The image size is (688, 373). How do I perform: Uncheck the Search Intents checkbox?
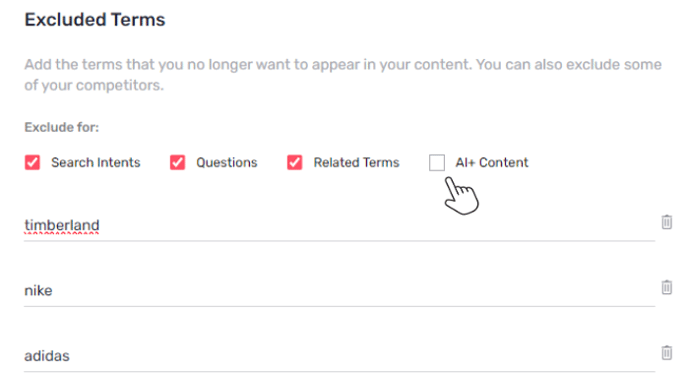[x=32, y=162]
